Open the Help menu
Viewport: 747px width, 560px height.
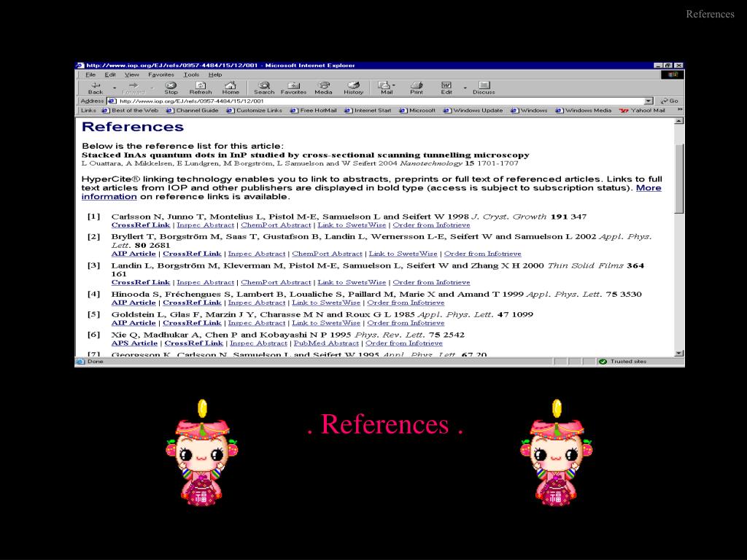click(215, 75)
